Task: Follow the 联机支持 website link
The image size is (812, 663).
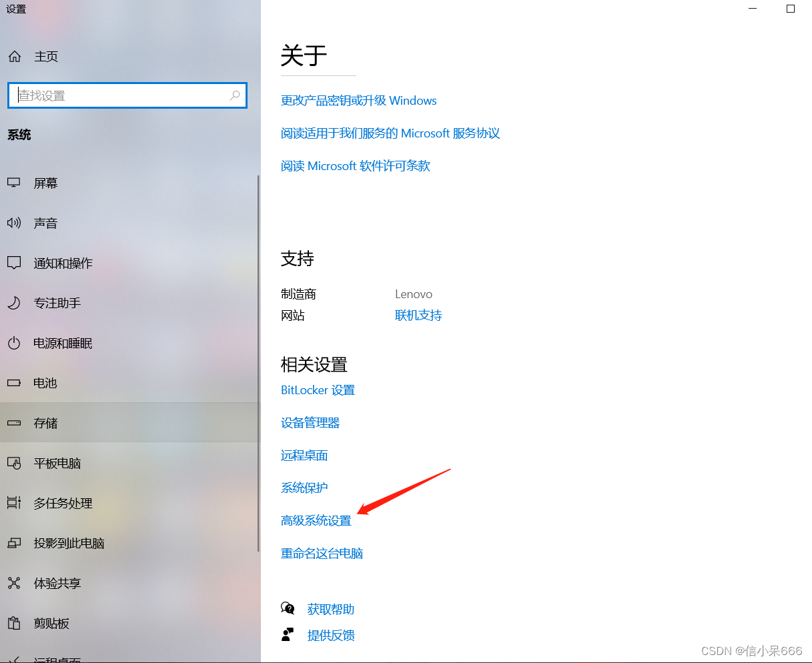Action: [418, 315]
